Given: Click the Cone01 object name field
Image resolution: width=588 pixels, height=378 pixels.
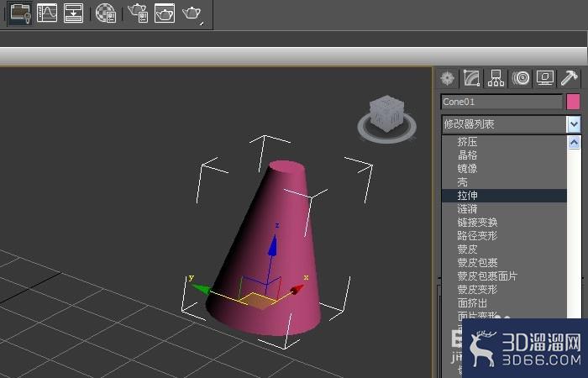Looking at the screenshot, I should click(x=501, y=102).
